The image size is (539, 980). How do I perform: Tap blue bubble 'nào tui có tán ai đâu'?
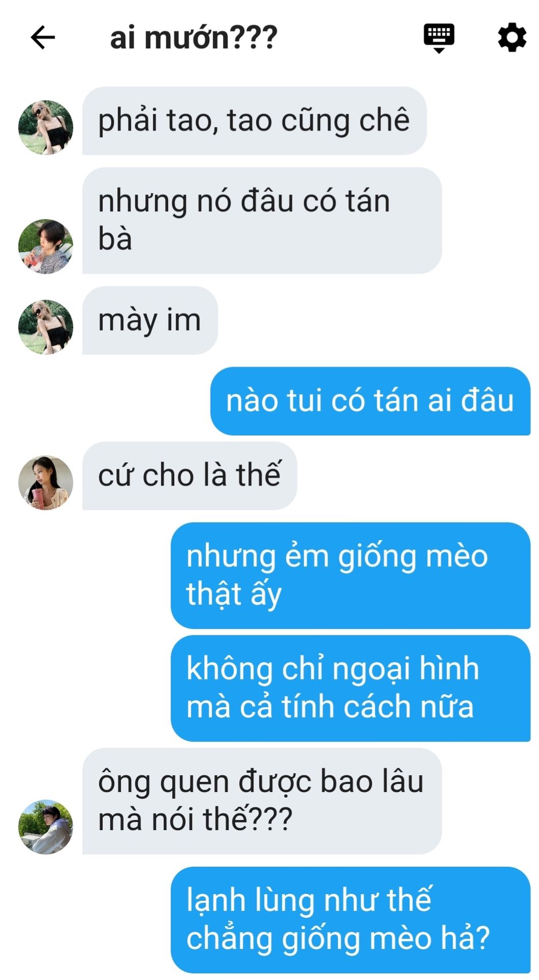(371, 401)
